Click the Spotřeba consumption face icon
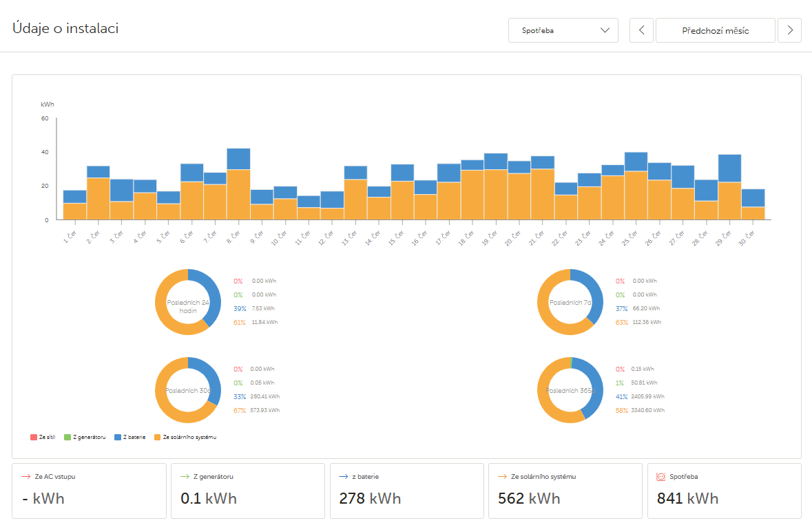The width and height of the screenshot is (812, 525). [660, 476]
